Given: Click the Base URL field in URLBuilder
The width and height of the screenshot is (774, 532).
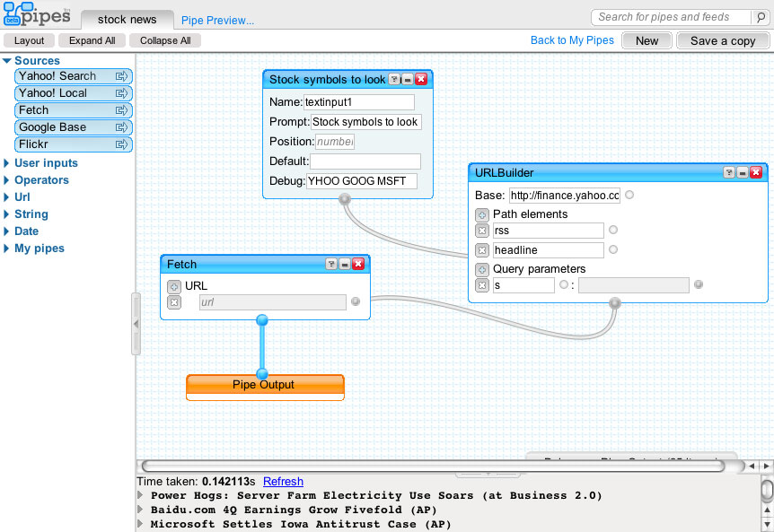Looking at the screenshot, I should point(565,196).
